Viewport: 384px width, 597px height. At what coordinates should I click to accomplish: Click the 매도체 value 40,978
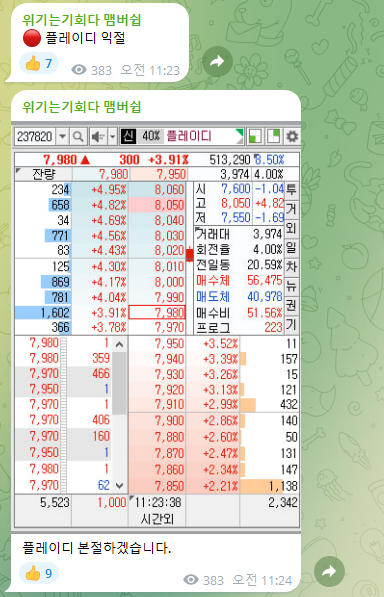click(x=265, y=297)
